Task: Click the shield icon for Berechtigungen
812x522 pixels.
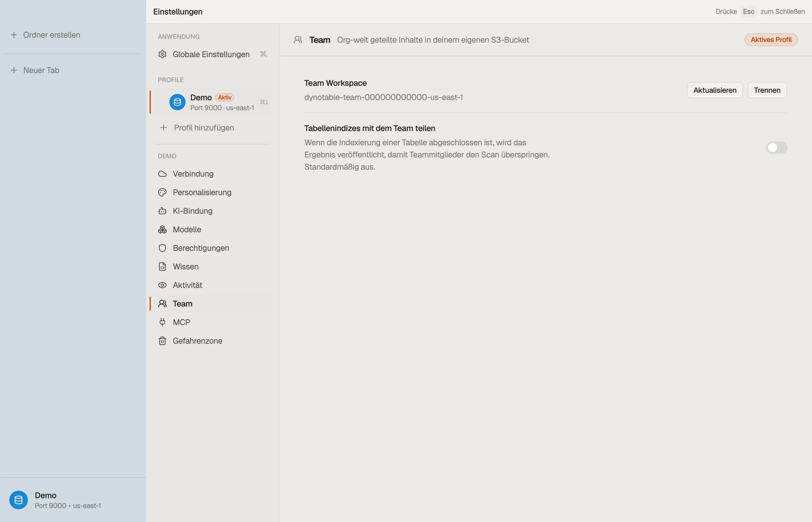Action: [x=162, y=248]
